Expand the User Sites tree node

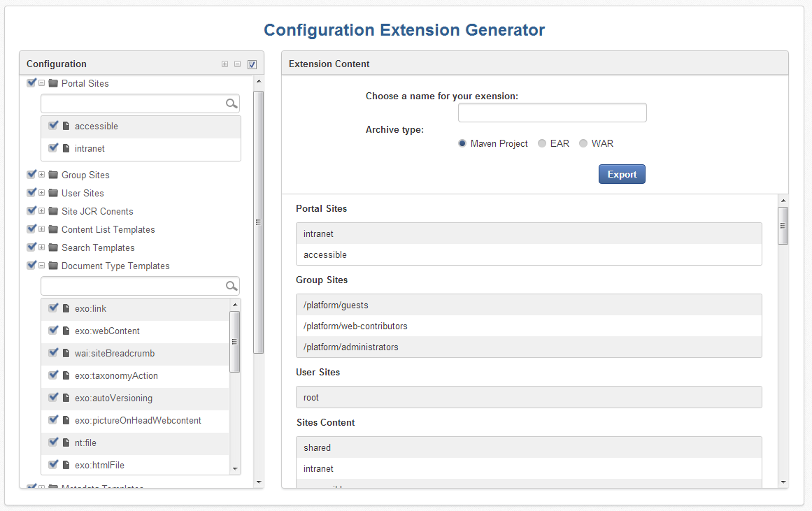coord(42,193)
